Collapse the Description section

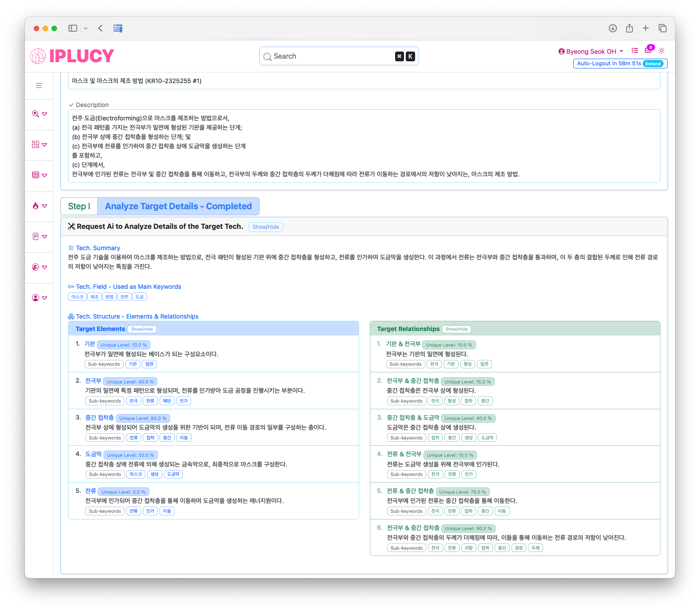coord(89,105)
